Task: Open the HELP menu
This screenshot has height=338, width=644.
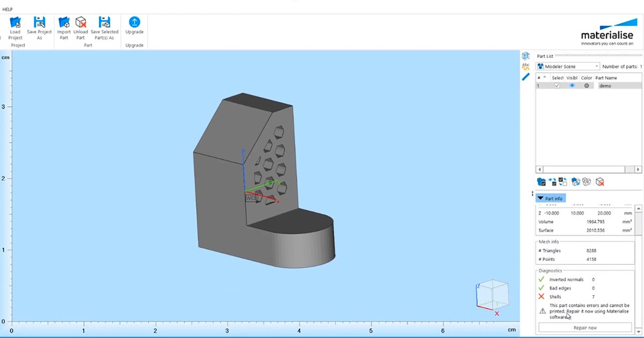Action: (x=8, y=9)
